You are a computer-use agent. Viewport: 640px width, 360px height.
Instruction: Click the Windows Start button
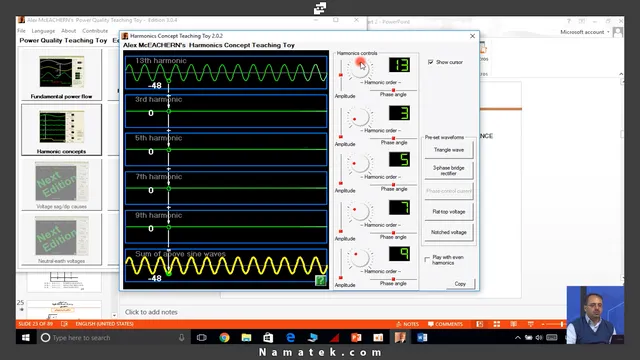pyautogui.click(x=26, y=338)
